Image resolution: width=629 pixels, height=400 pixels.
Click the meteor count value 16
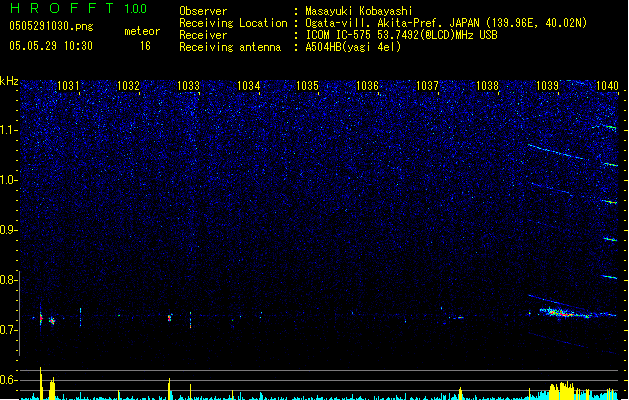[145, 46]
